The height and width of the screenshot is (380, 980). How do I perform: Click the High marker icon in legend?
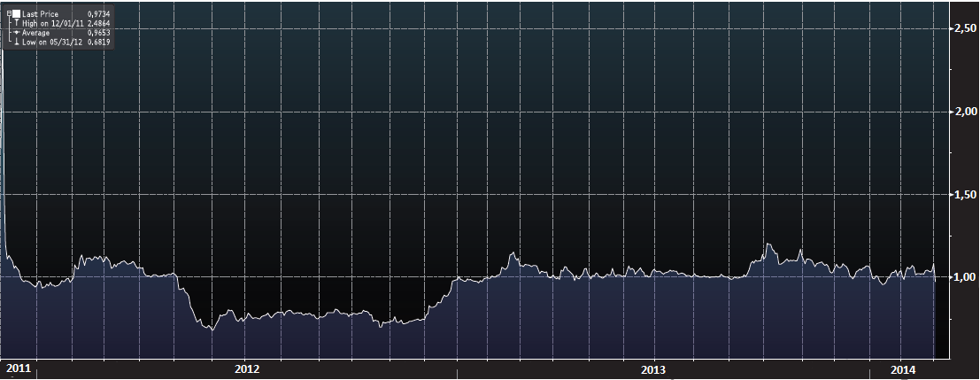point(16,22)
